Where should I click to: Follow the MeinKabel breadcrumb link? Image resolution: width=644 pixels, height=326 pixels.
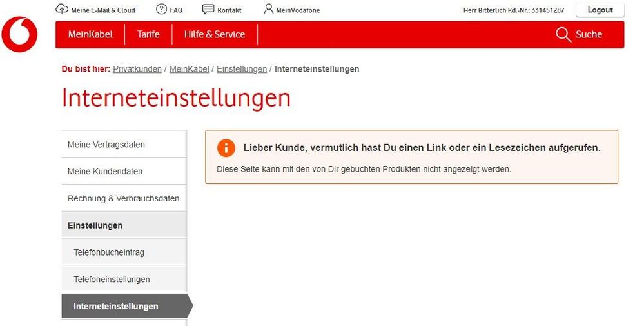(190, 69)
